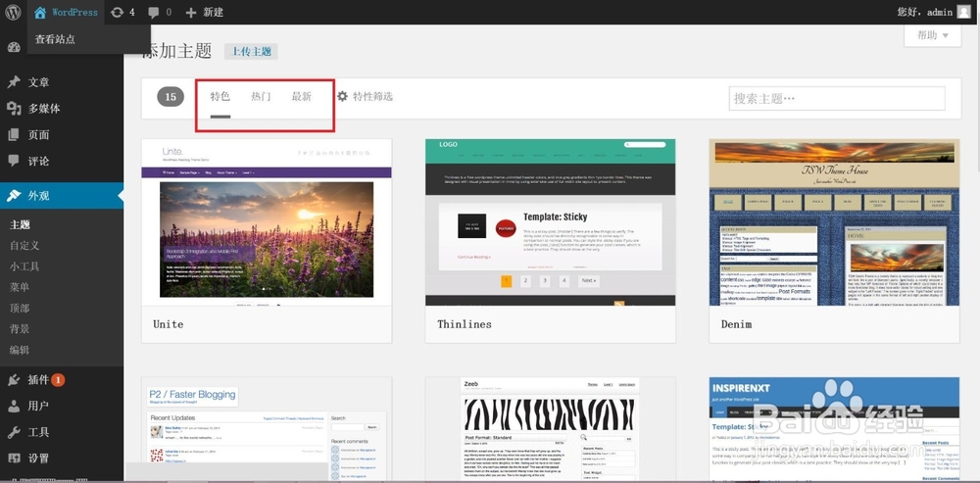The height and width of the screenshot is (483, 980).
Task: Click the Thinlines theme name label
Action: (465, 324)
